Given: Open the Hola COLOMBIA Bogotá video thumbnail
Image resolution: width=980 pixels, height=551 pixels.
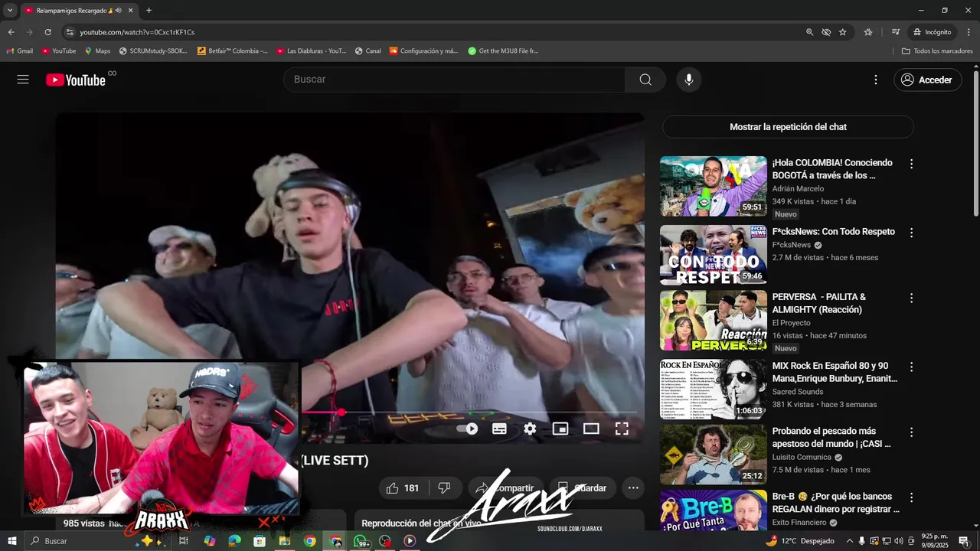Looking at the screenshot, I should pos(714,186).
